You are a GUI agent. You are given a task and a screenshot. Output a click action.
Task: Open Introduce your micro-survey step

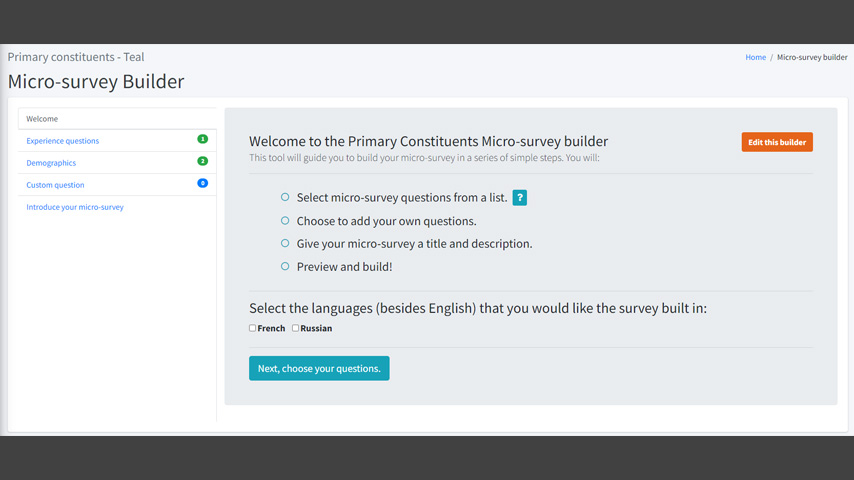(x=75, y=207)
